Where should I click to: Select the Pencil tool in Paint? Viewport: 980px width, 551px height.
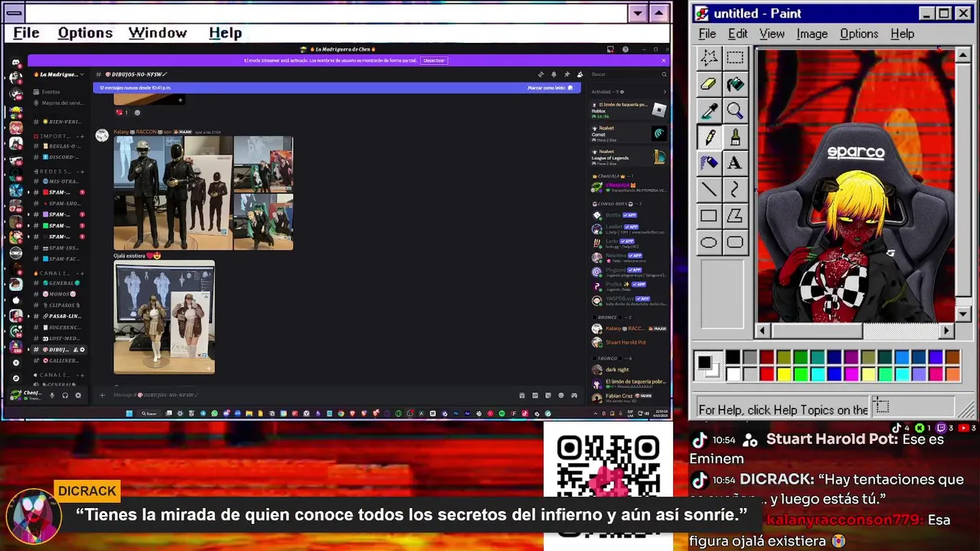coord(709,137)
